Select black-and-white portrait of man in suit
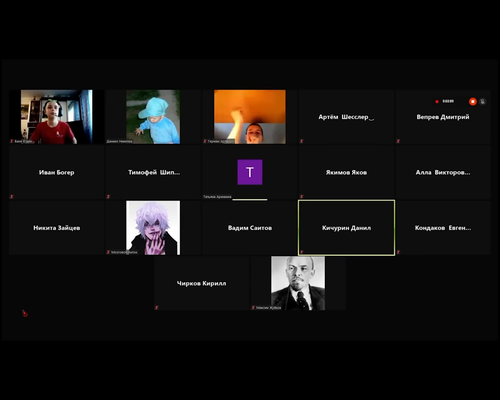This screenshot has width=500, height=400. point(298,283)
